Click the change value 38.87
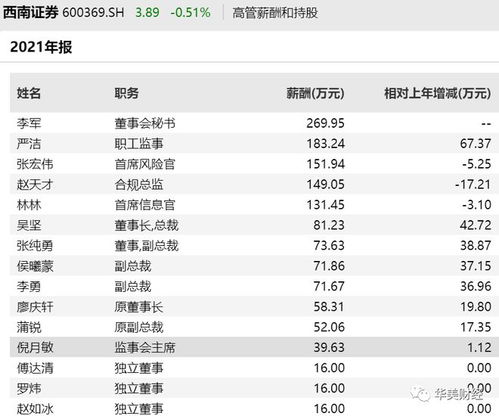499x416 pixels. click(x=476, y=246)
